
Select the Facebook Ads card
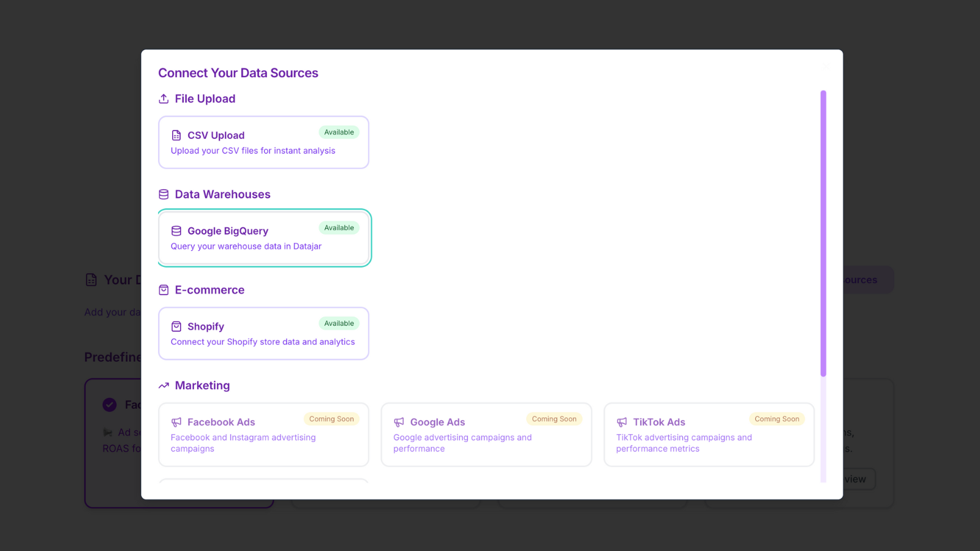pos(263,435)
